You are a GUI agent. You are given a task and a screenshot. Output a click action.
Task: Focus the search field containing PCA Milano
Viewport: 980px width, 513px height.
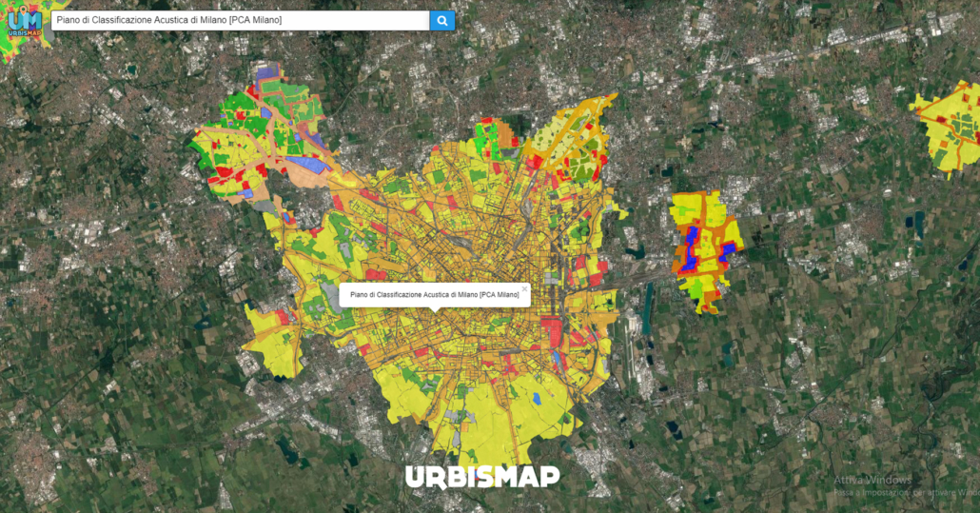point(240,21)
